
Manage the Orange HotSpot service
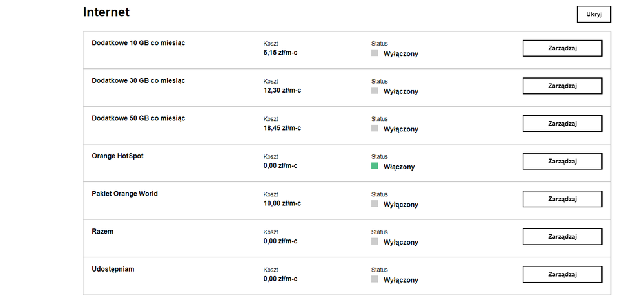(x=562, y=161)
